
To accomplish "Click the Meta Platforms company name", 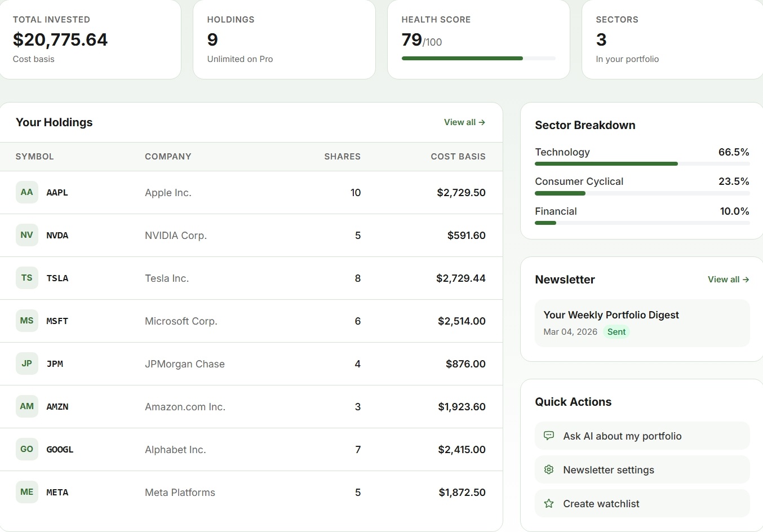I will pyautogui.click(x=180, y=493).
